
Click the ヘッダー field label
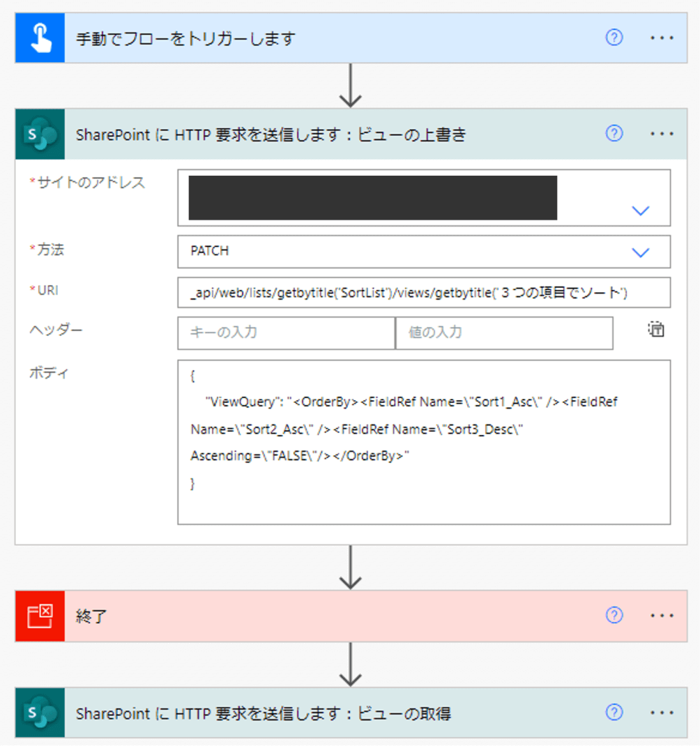[x=56, y=329]
